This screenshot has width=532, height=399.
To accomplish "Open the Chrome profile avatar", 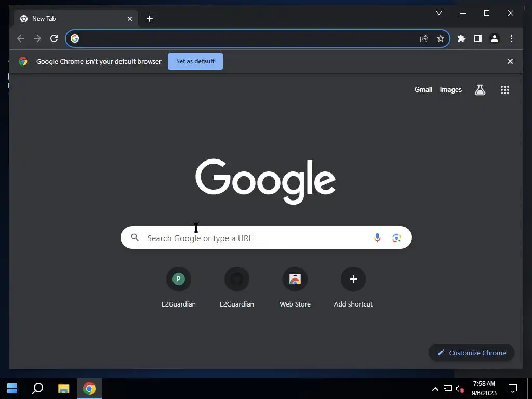I will (495, 38).
